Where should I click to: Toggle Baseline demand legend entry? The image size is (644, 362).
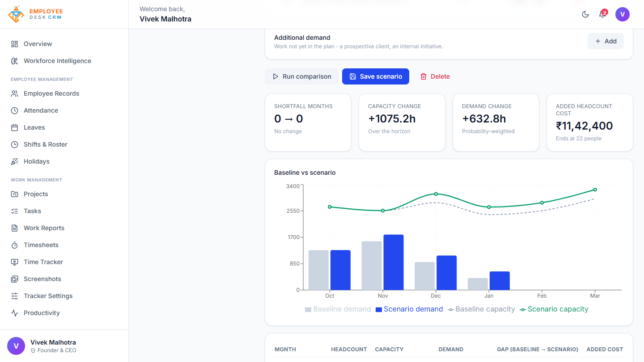click(338, 309)
